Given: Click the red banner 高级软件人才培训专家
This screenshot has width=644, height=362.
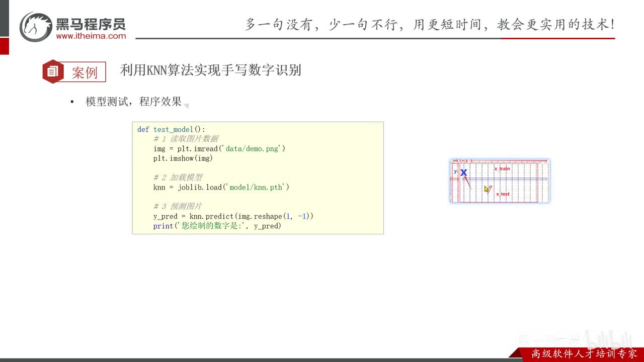Looking at the screenshot, I should pyautogui.click(x=584, y=353).
